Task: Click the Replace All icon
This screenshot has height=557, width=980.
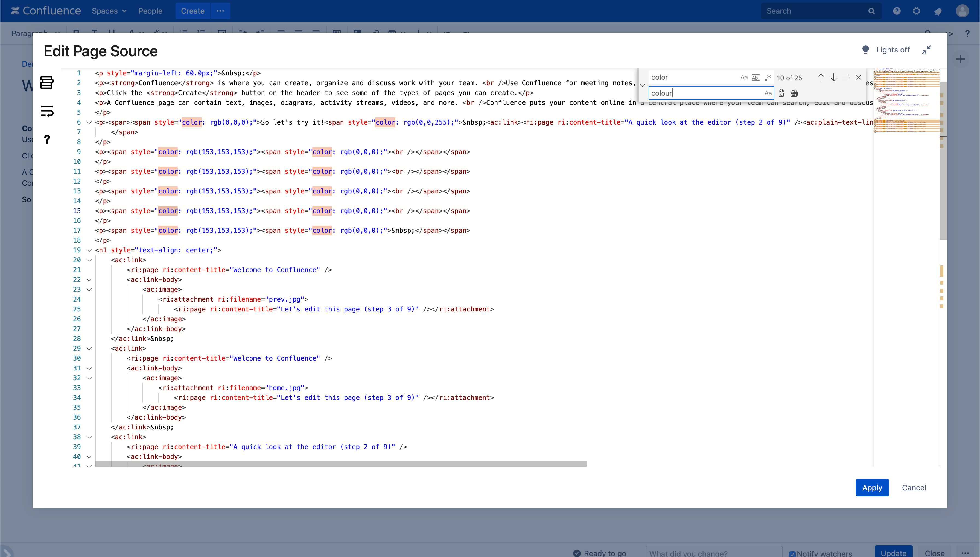Action: tap(794, 93)
